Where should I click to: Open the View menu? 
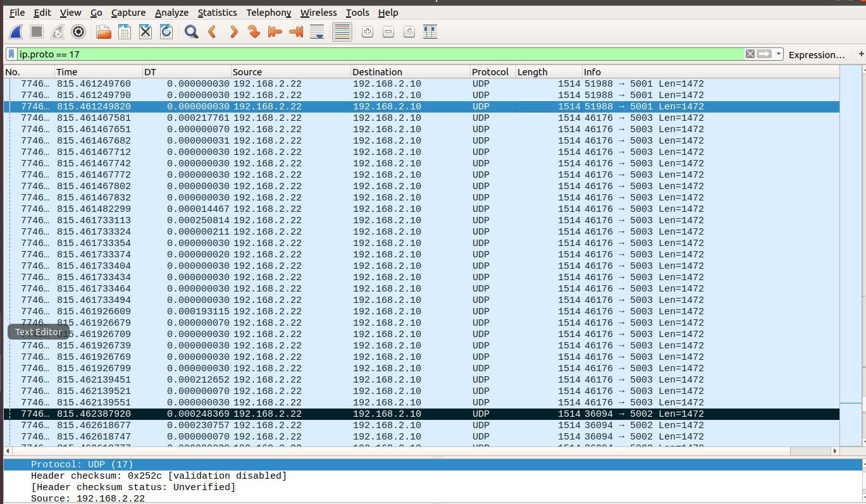(x=70, y=13)
